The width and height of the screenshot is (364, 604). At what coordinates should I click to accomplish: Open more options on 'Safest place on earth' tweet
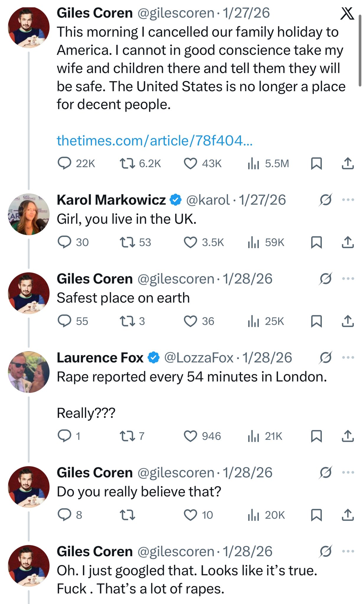point(348,278)
